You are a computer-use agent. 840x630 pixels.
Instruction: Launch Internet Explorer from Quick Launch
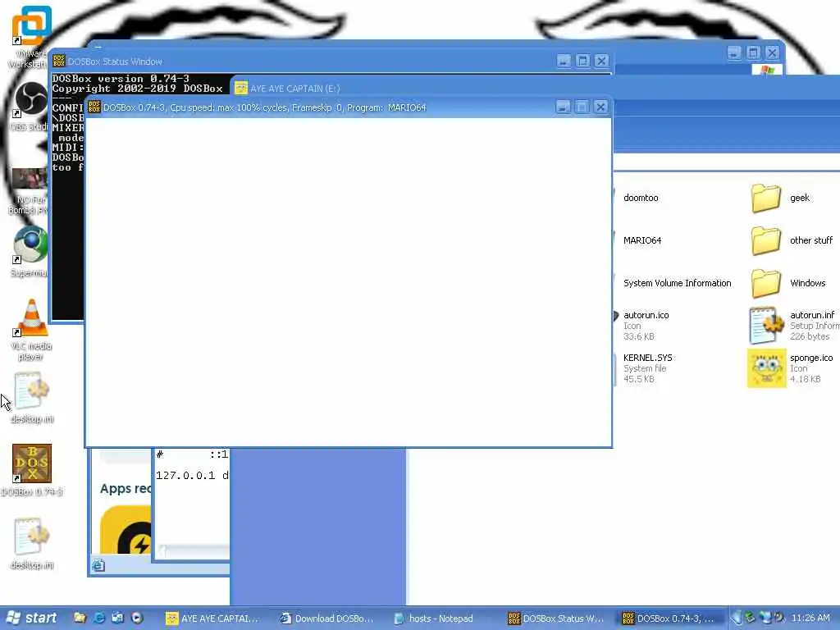(x=98, y=618)
